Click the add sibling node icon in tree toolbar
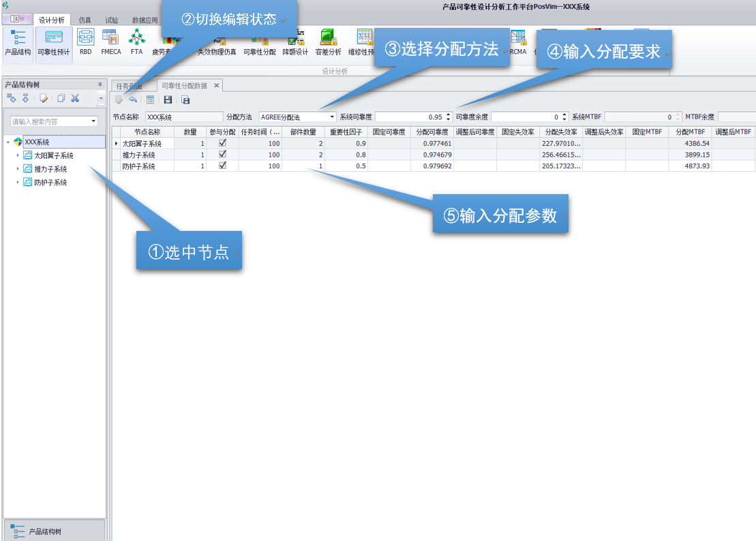Viewport: 756px width, 541px height. tap(25, 98)
